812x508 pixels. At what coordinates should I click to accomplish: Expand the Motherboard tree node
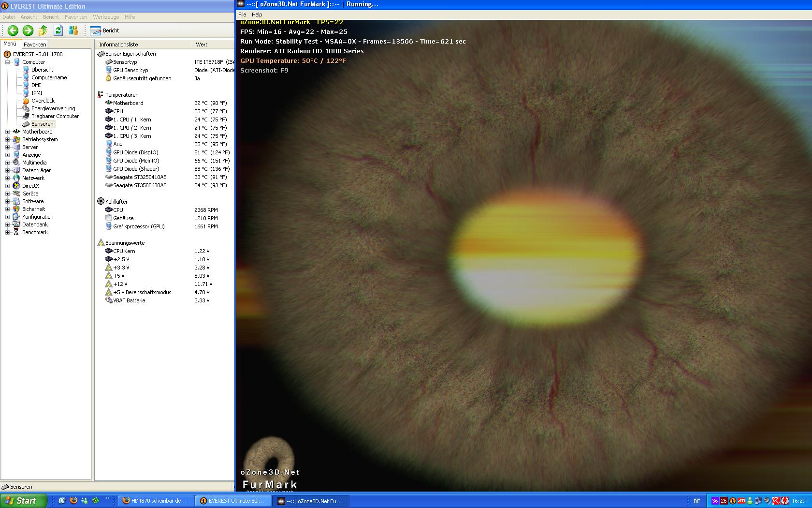tap(7, 132)
